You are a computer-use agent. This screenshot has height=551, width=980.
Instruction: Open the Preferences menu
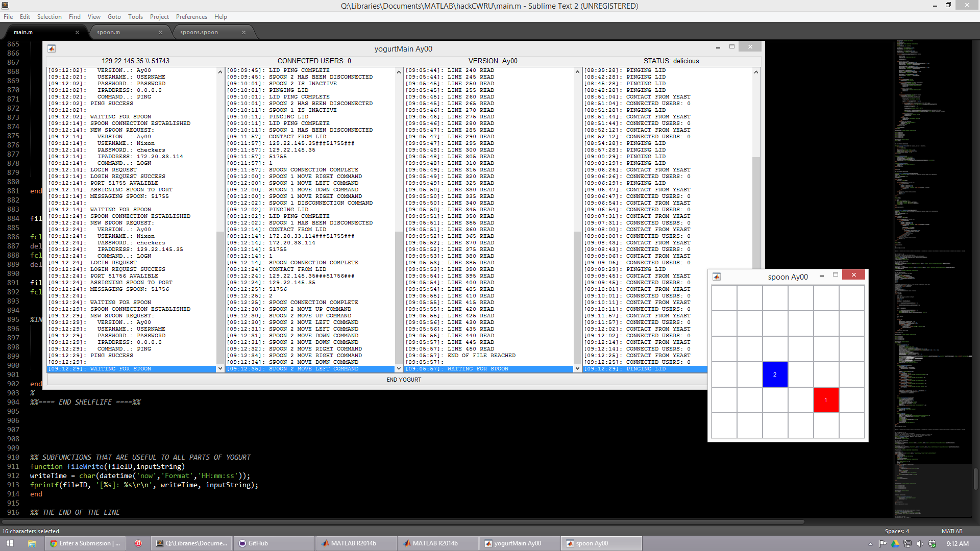tap(191, 17)
